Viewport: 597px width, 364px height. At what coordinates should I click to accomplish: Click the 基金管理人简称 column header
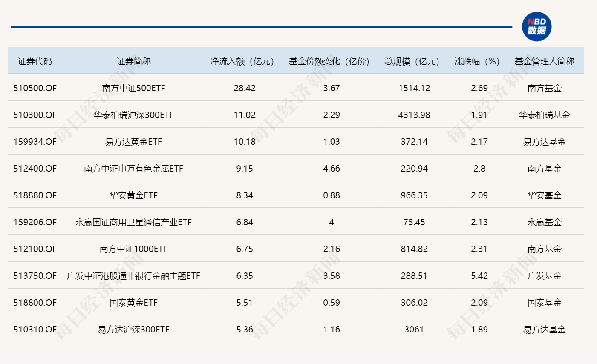pos(544,61)
